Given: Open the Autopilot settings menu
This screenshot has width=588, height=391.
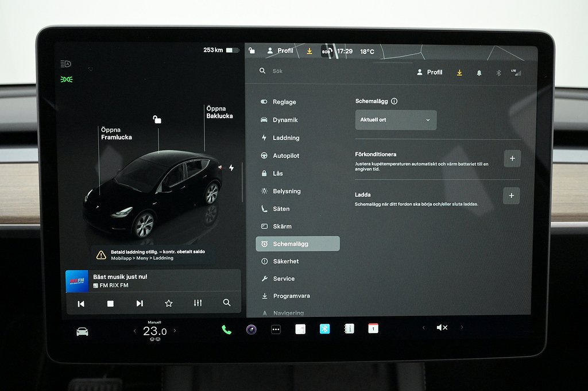Looking at the screenshot, I should (285, 156).
